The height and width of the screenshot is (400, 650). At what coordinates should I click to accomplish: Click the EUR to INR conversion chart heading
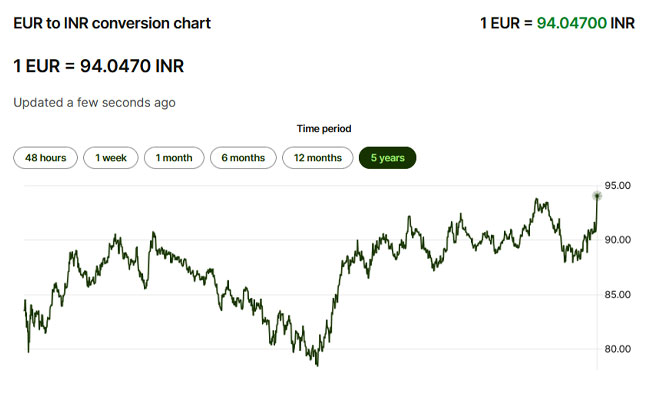[112, 23]
